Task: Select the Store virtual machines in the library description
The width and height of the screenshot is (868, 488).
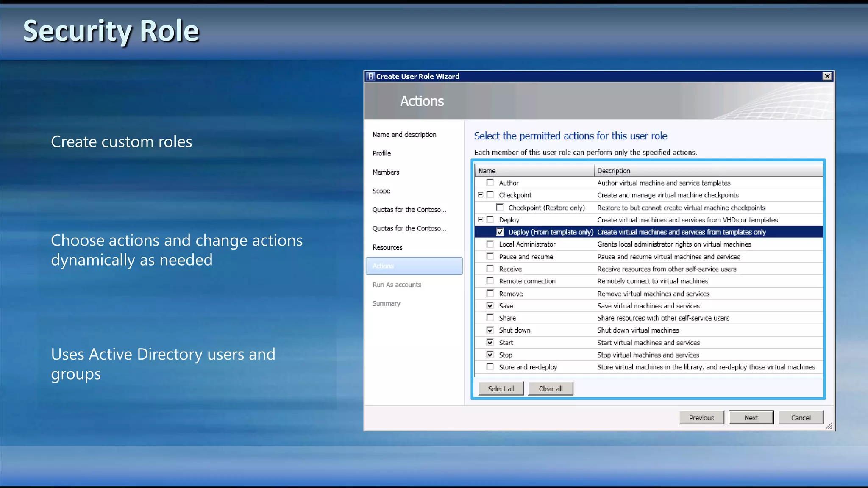Action: click(x=706, y=367)
